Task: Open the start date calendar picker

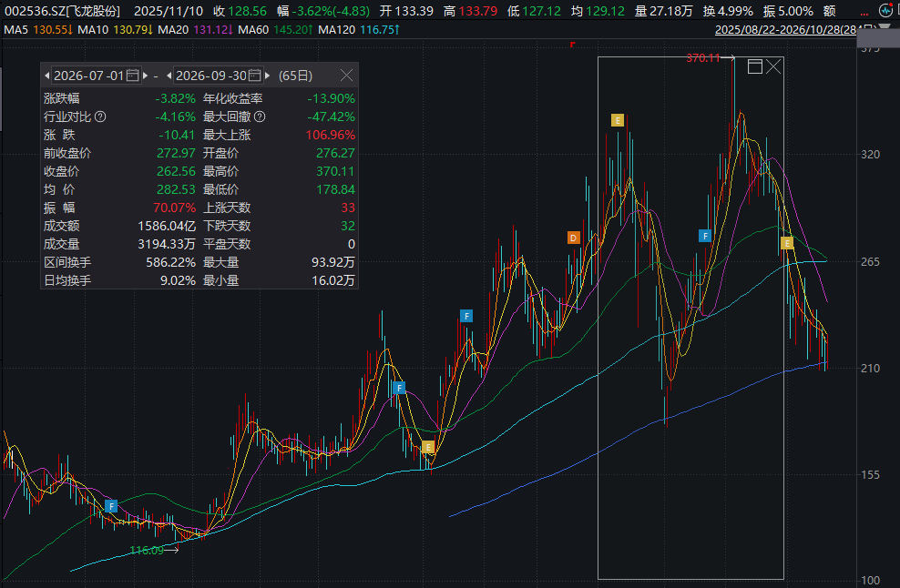Action: (x=133, y=76)
